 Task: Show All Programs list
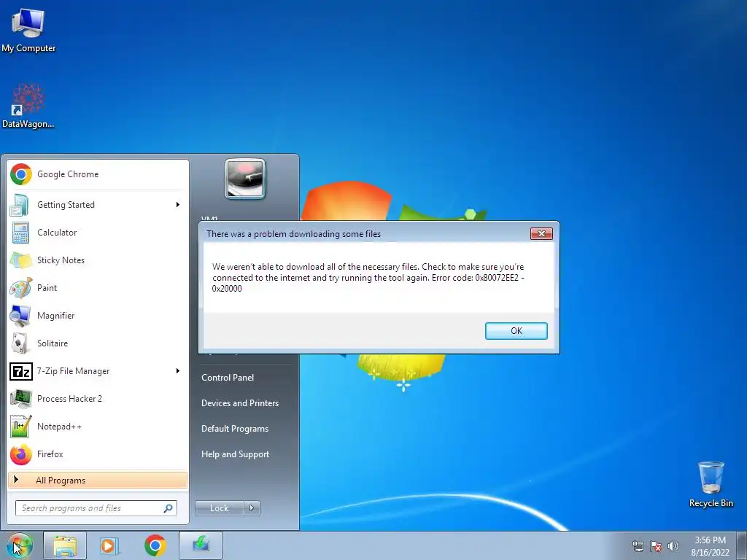coord(98,480)
